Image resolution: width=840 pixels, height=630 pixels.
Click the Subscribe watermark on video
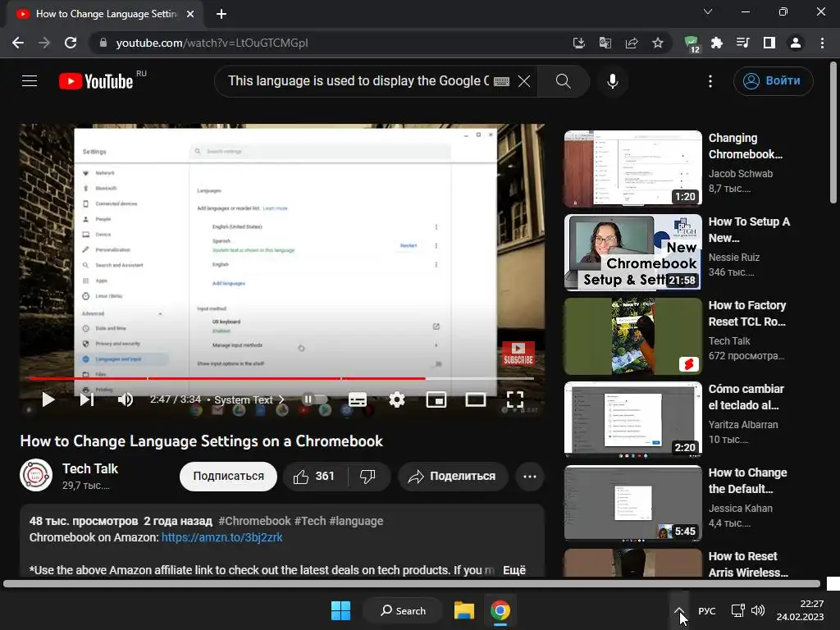518,354
